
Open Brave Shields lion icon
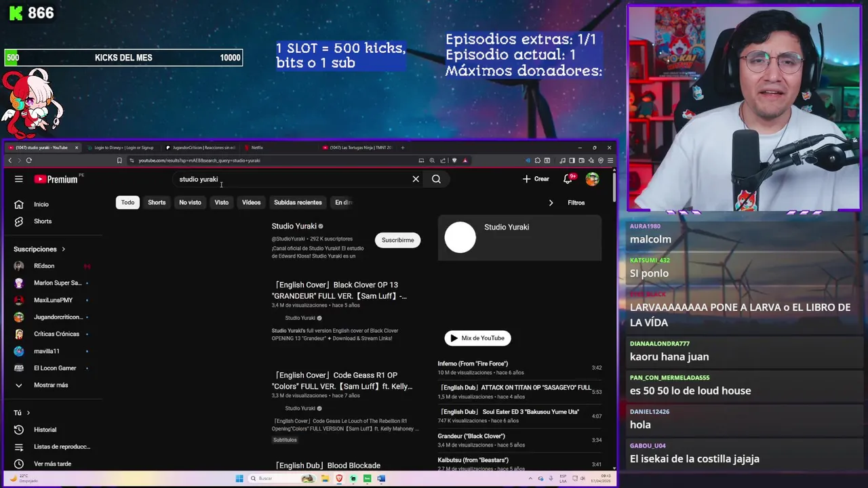(x=454, y=161)
